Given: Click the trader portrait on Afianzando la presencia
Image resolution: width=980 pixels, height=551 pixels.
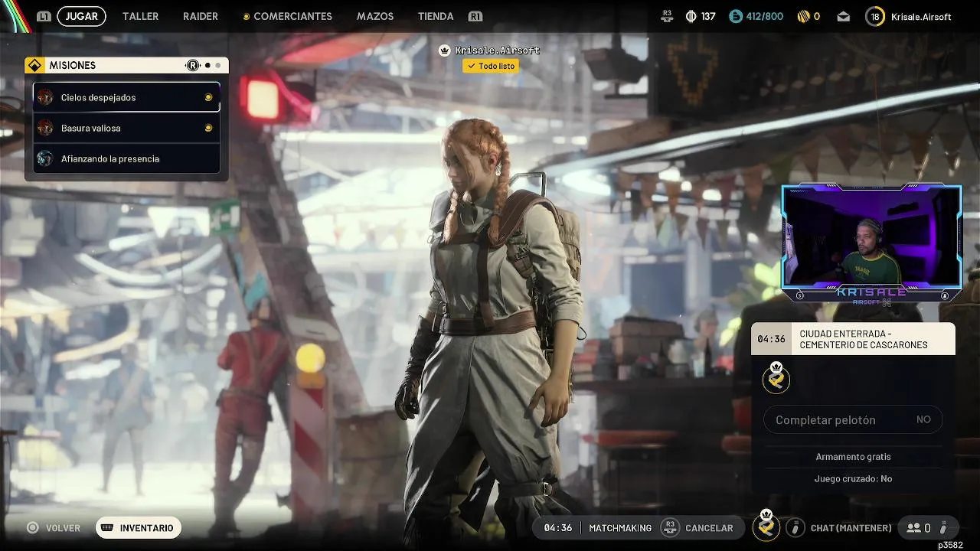Looking at the screenshot, I should (x=45, y=158).
